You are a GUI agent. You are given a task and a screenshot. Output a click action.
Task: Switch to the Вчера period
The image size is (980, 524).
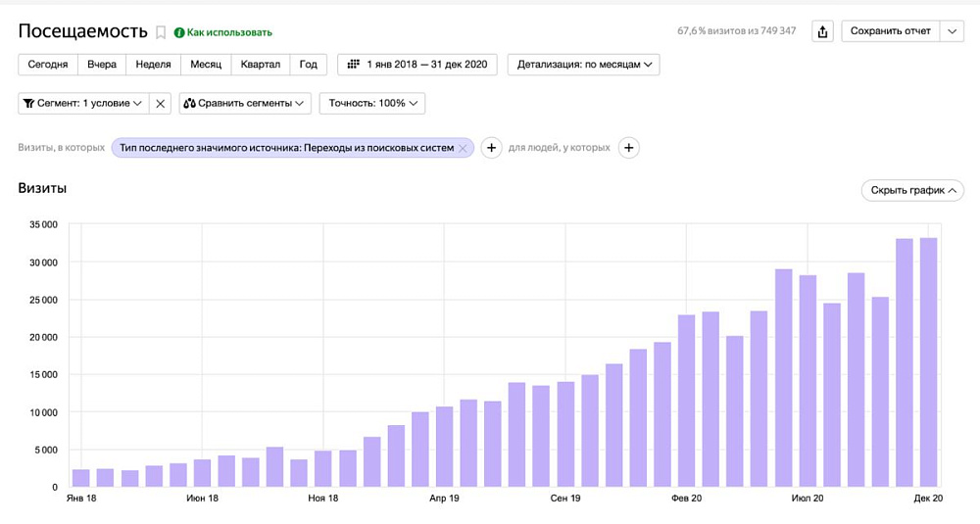[101, 65]
